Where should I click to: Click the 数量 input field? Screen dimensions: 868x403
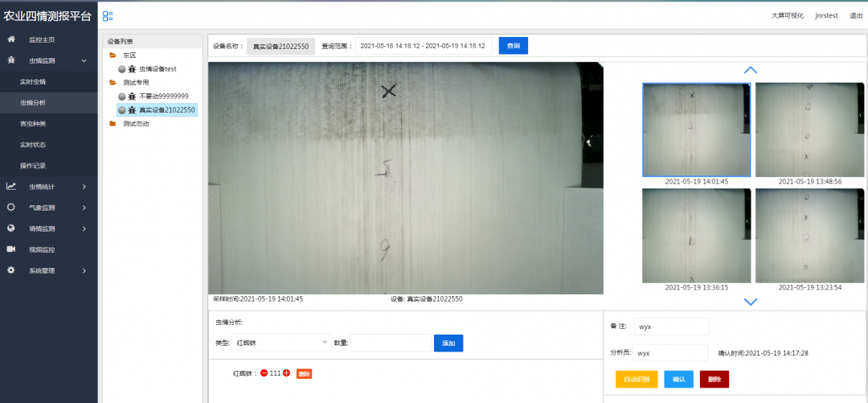391,343
